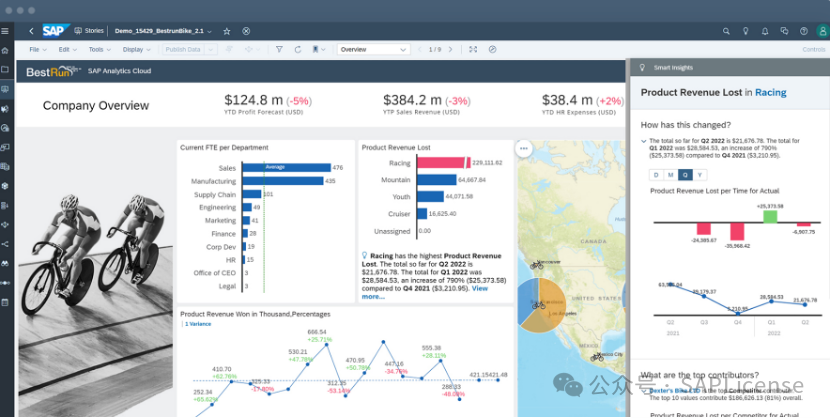Refresh the story data
This screenshot has height=418, width=830.
tap(297, 49)
